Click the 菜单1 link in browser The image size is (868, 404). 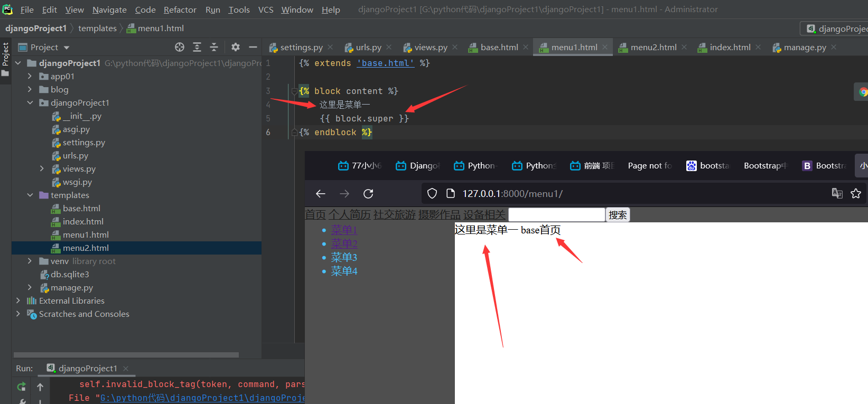[344, 230]
